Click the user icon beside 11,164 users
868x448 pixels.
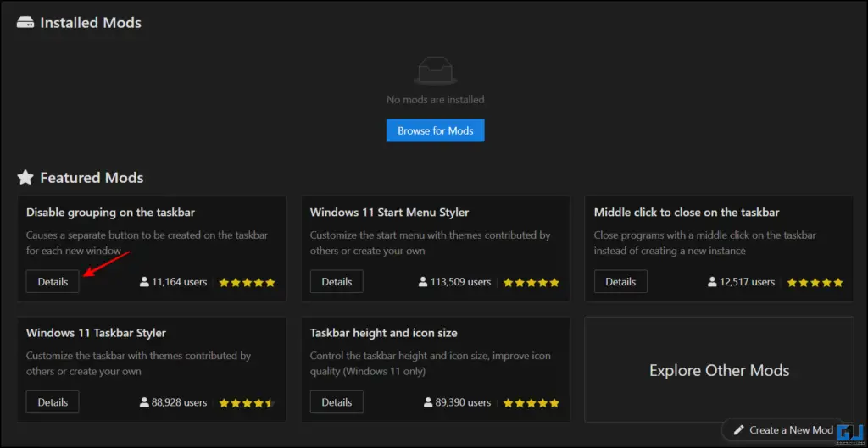(x=144, y=282)
